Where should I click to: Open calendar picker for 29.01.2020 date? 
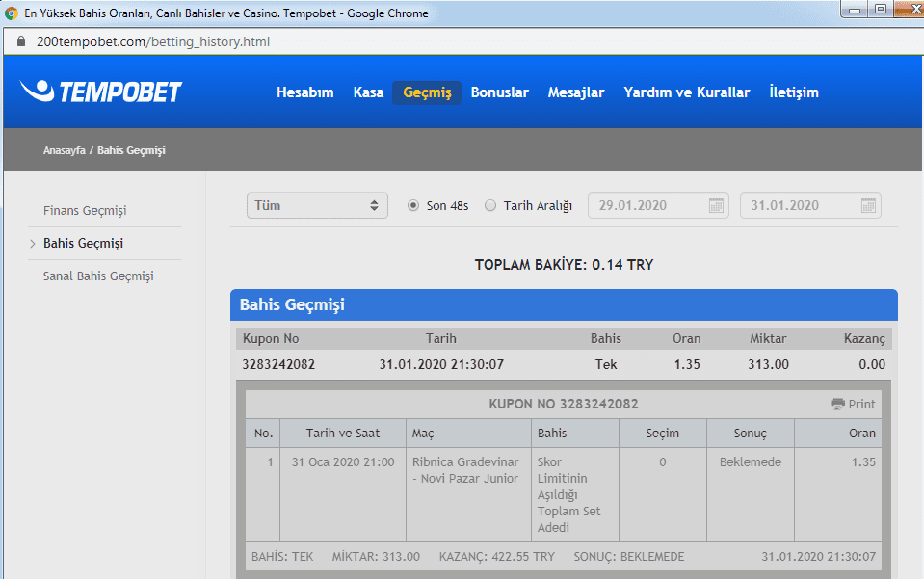(715, 205)
